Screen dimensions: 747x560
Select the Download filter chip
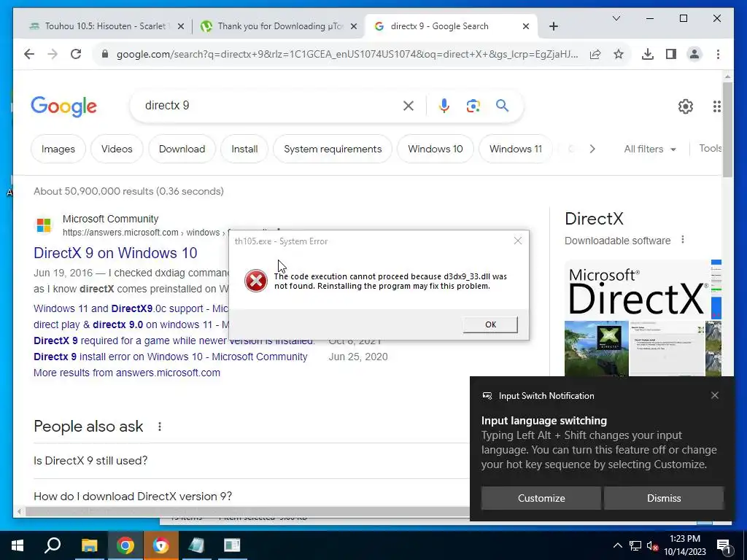coord(182,149)
